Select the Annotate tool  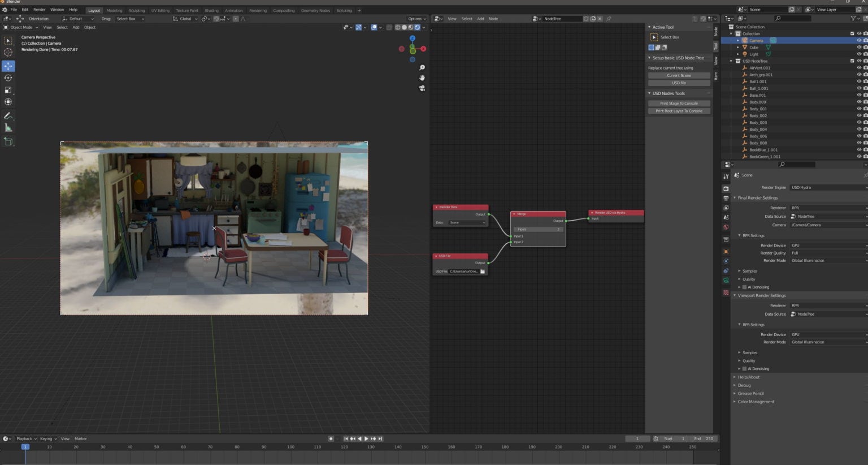8,115
